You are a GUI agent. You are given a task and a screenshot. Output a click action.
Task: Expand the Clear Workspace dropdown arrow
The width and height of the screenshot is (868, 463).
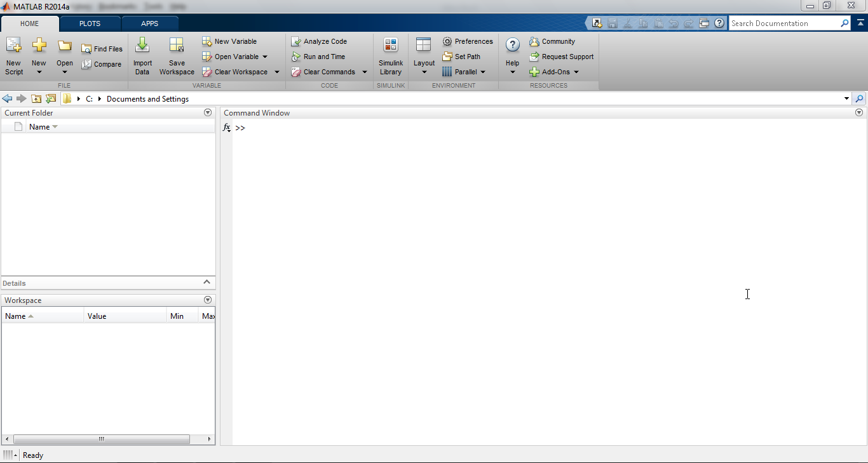277,72
